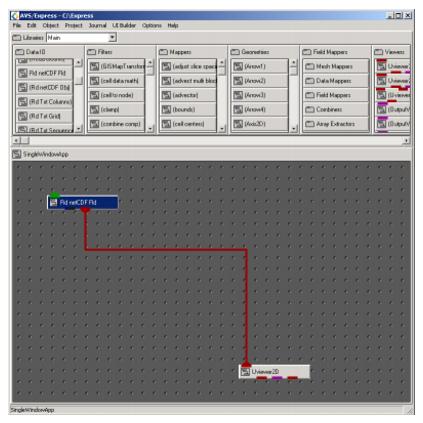The height and width of the screenshot is (423, 423).
Task: Open the Libraries dropdown arrow
Action: click(113, 37)
